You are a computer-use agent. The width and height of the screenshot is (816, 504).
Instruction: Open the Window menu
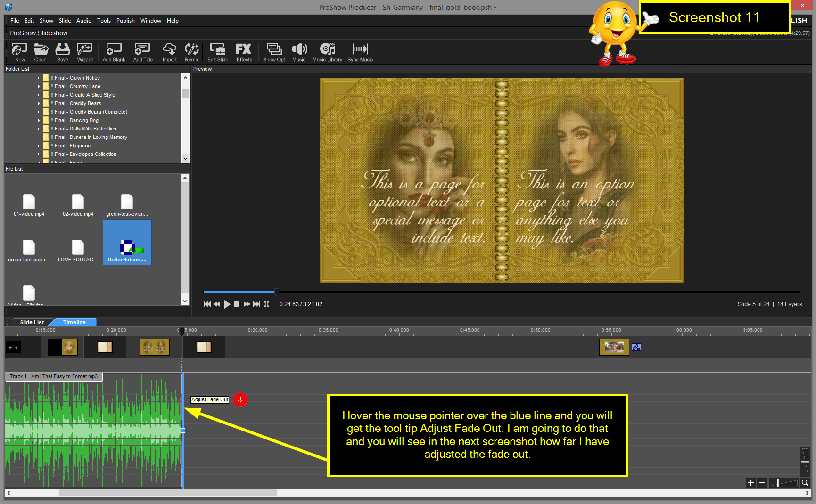(x=151, y=21)
